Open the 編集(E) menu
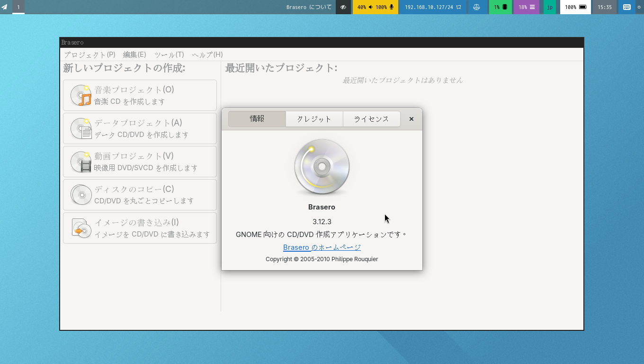 [x=134, y=55]
